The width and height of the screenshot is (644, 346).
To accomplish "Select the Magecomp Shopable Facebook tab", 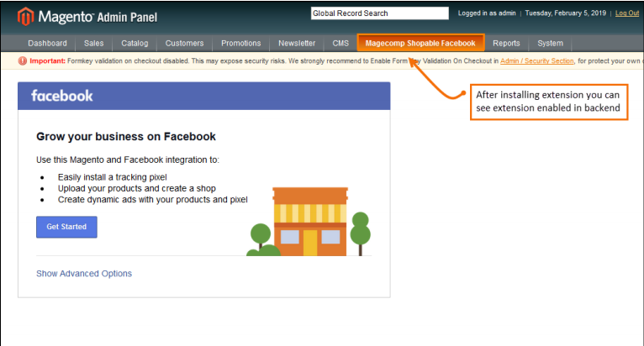I will coord(420,43).
